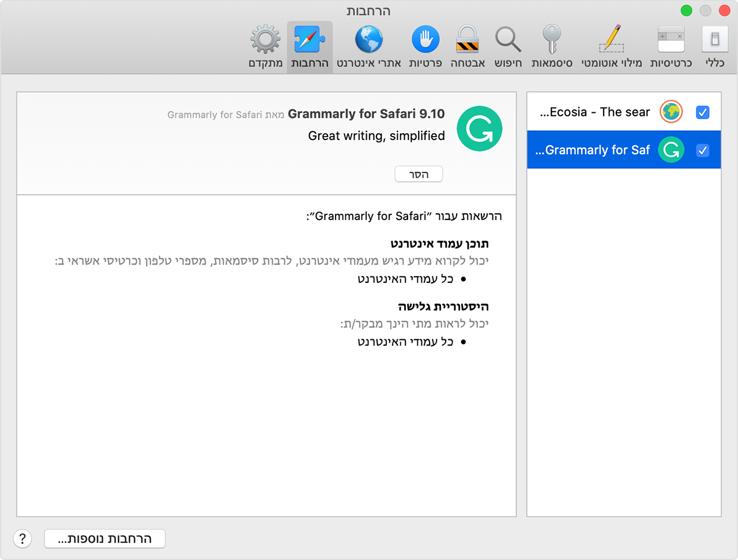
Task: Open the Tabs (כרטיסיות) preferences pane
Action: point(671,47)
